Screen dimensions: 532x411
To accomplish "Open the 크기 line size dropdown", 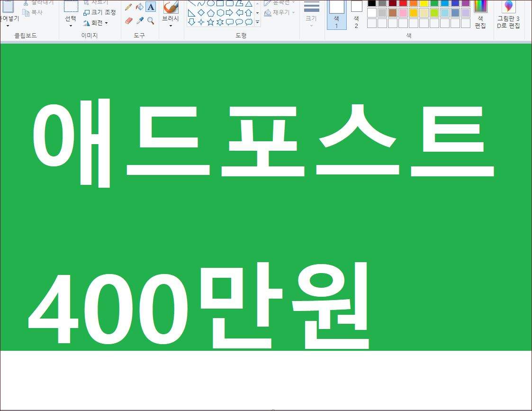I will (x=311, y=15).
